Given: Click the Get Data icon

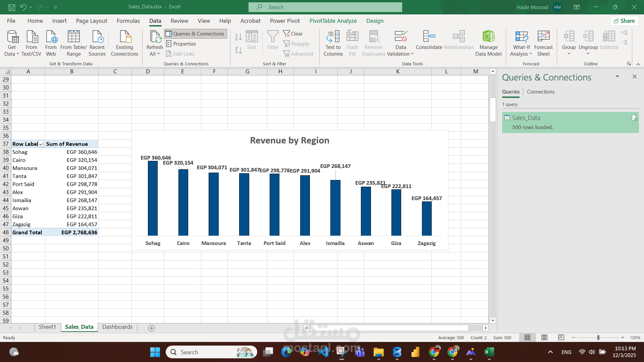Looking at the screenshot, I should pos(12,37).
